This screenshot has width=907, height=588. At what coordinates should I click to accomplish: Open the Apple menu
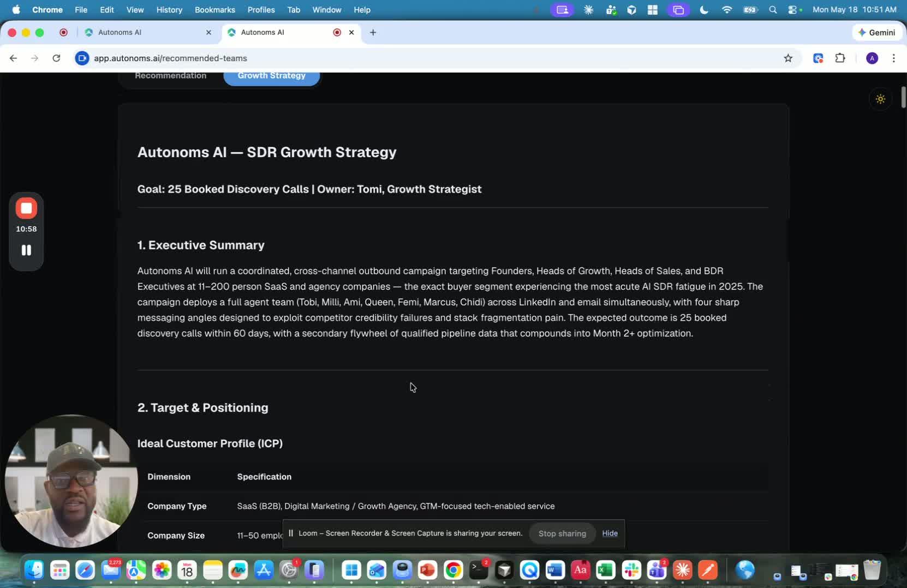pos(16,10)
